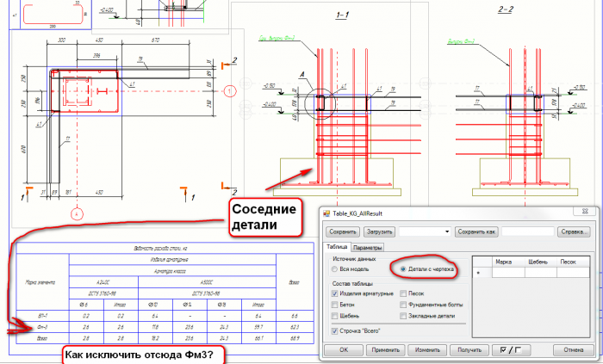This screenshot has width=603, height=364.
Task: Click the 'Сохранить' button
Action: (x=342, y=232)
